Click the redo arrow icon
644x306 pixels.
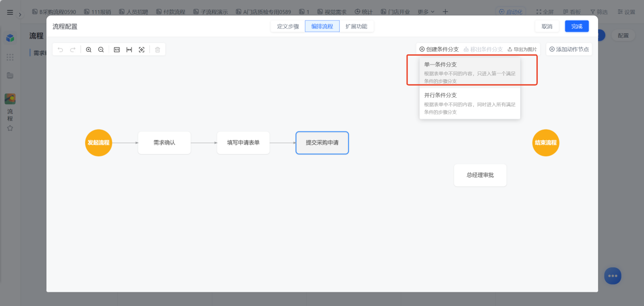click(x=73, y=49)
